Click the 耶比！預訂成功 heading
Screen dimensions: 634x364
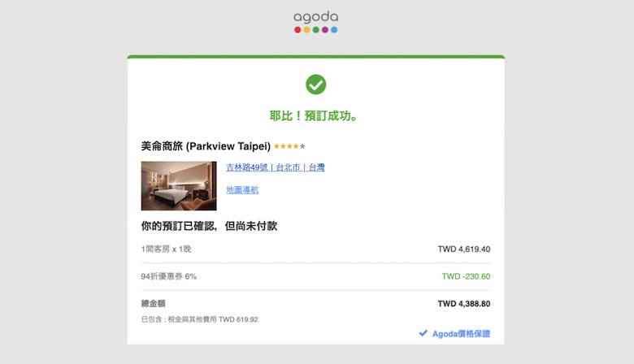coord(315,116)
